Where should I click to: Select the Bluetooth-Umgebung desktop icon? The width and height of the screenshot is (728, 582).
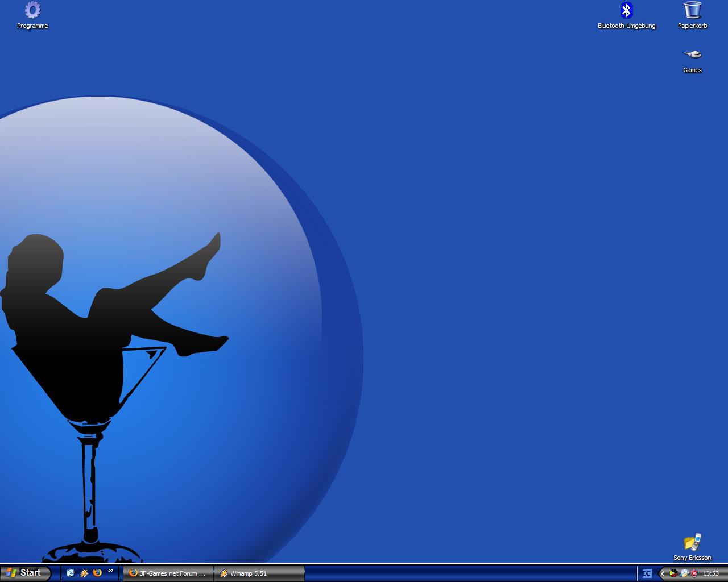[x=626, y=15]
